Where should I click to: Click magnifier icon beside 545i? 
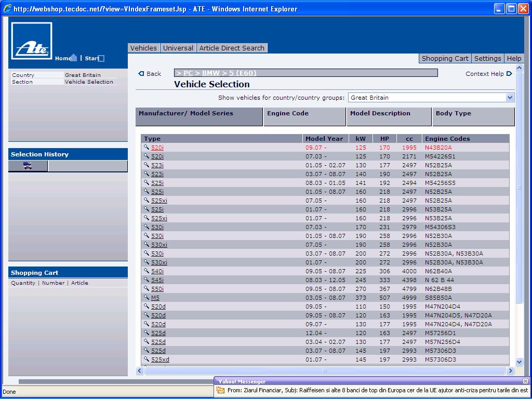tap(146, 280)
